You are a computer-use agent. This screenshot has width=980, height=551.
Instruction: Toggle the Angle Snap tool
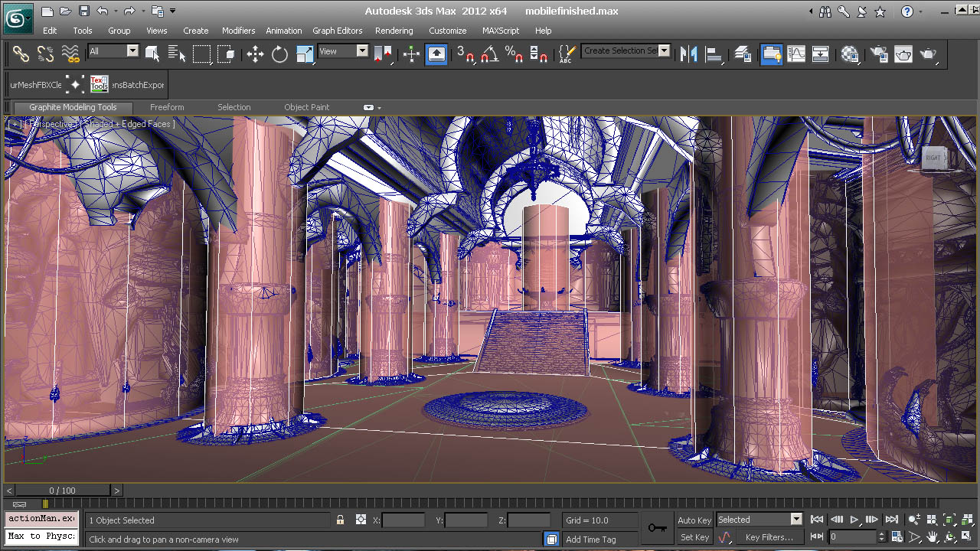(x=490, y=54)
